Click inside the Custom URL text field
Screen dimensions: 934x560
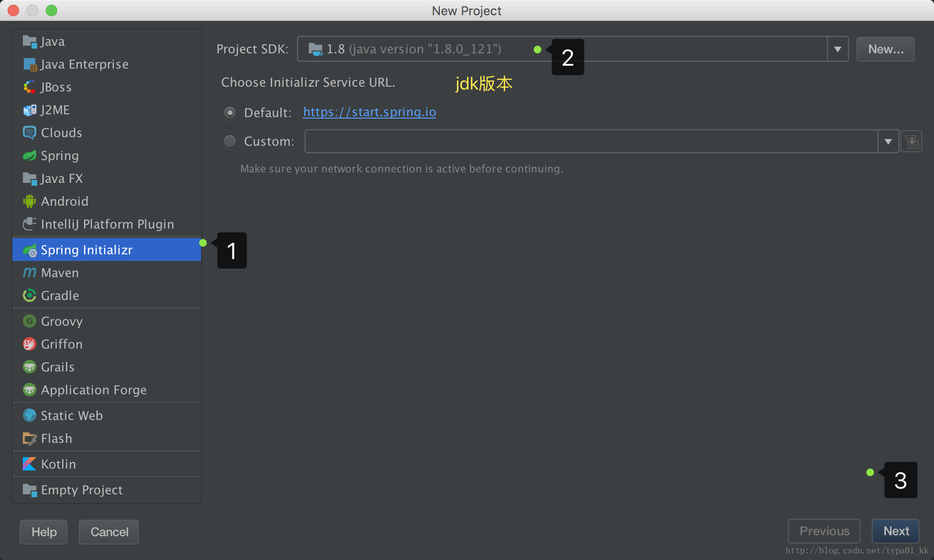pos(591,141)
